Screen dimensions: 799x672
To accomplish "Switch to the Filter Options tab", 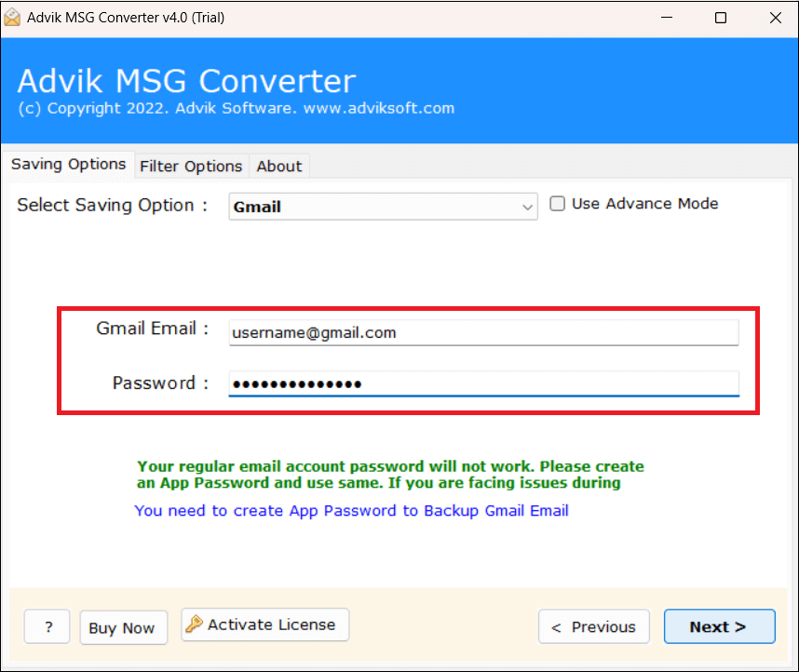I will pos(191,166).
